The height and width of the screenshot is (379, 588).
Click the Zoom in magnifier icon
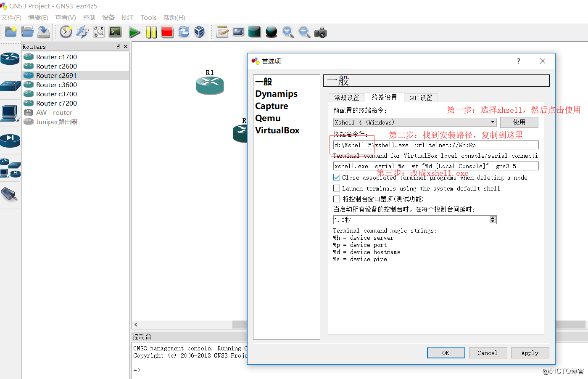point(288,32)
